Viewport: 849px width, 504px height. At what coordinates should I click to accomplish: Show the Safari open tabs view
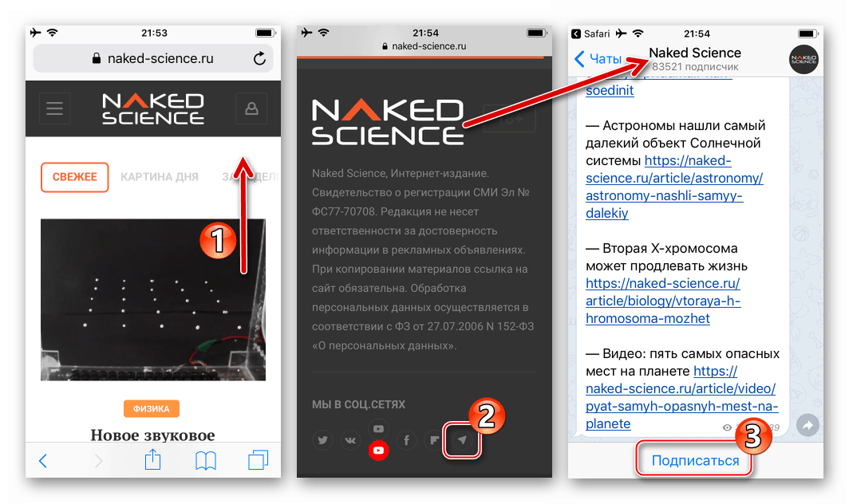[x=258, y=460]
